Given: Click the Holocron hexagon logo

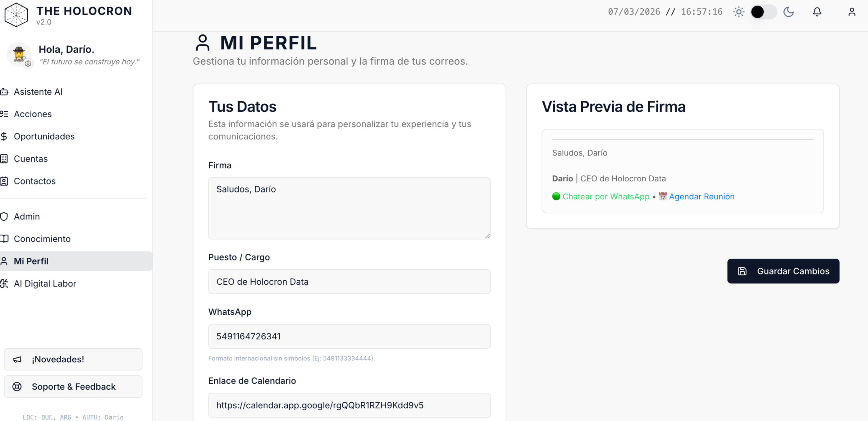Looking at the screenshot, I should [x=16, y=15].
